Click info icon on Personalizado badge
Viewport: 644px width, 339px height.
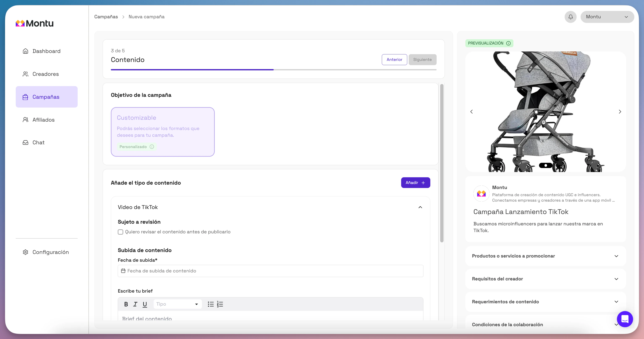(152, 147)
